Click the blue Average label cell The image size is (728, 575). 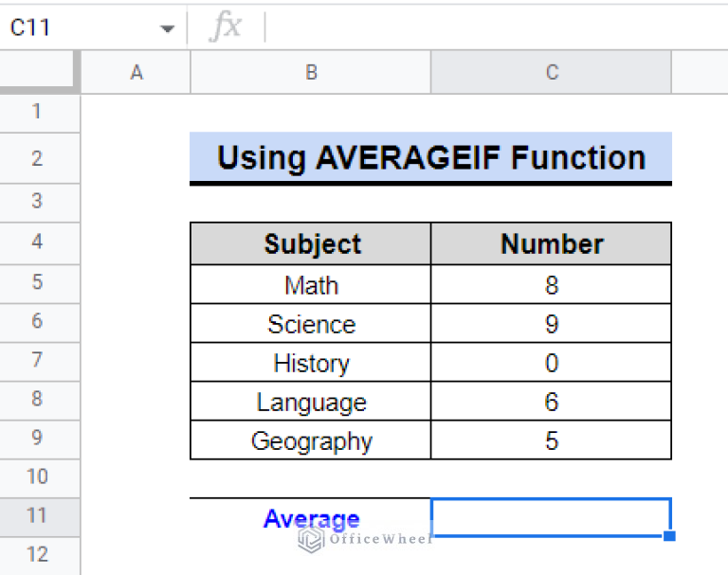(x=311, y=518)
